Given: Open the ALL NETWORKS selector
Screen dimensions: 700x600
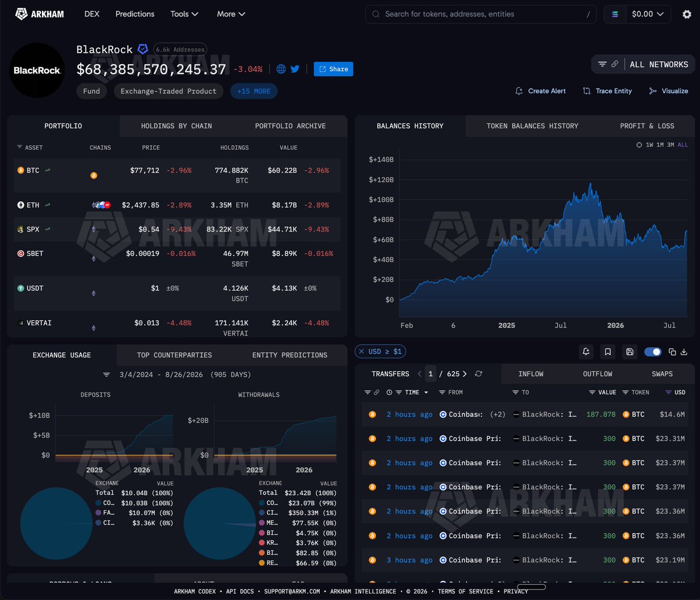Looking at the screenshot, I should tap(659, 64).
